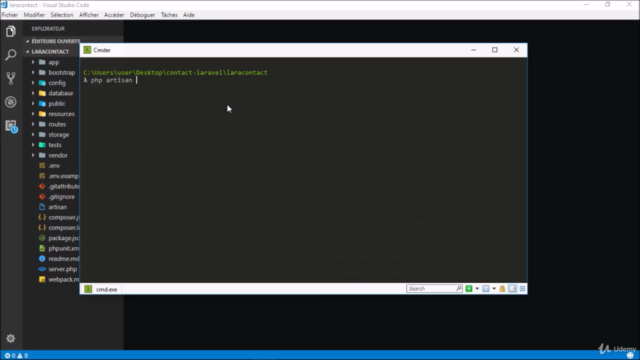Open the Search view in activity bar

(11, 55)
